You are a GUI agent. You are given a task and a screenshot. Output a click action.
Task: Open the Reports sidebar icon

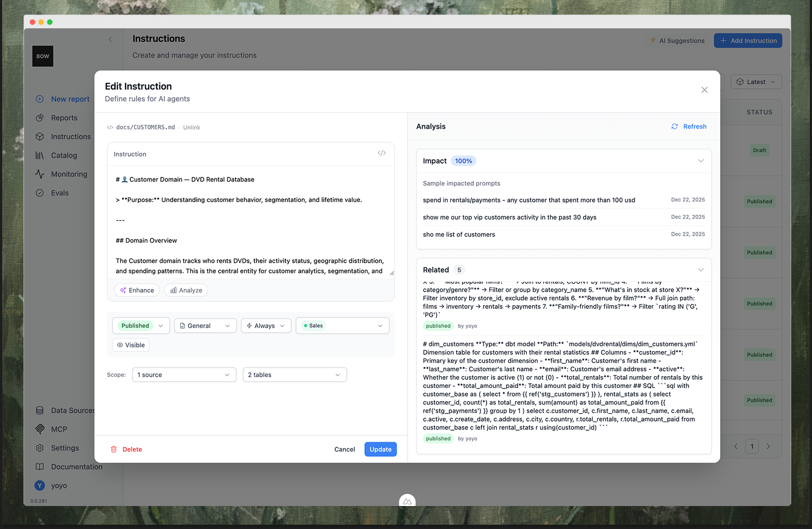click(40, 118)
